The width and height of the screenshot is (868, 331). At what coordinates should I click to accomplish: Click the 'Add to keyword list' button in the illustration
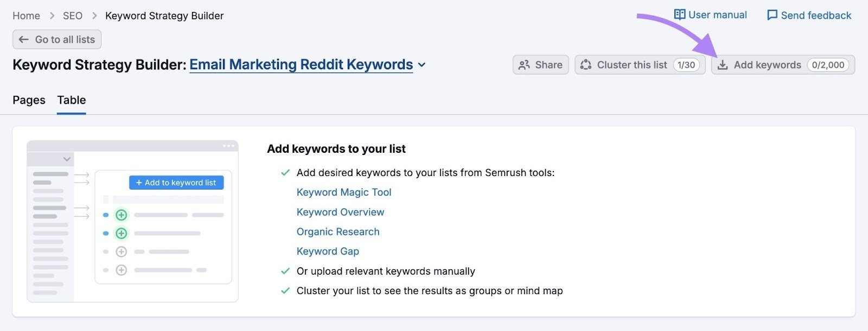click(x=176, y=183)
